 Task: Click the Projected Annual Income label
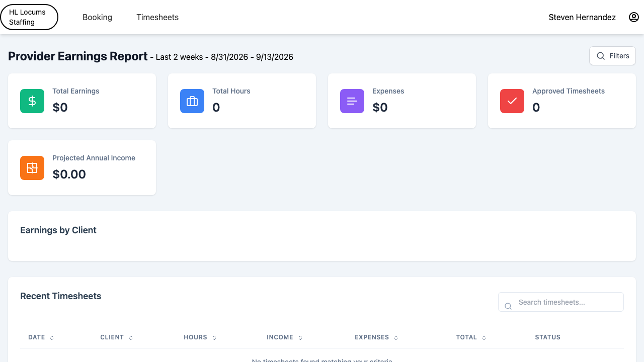coord(94,158)
